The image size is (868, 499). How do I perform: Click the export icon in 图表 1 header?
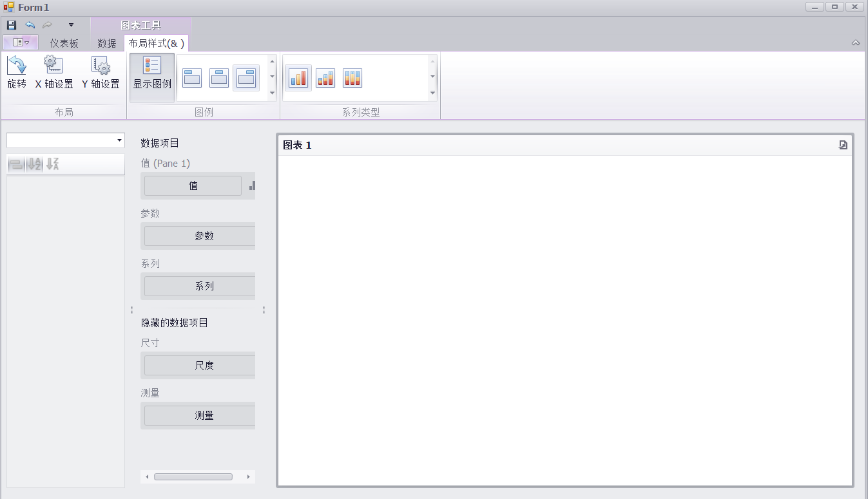(x=843, y=145)
